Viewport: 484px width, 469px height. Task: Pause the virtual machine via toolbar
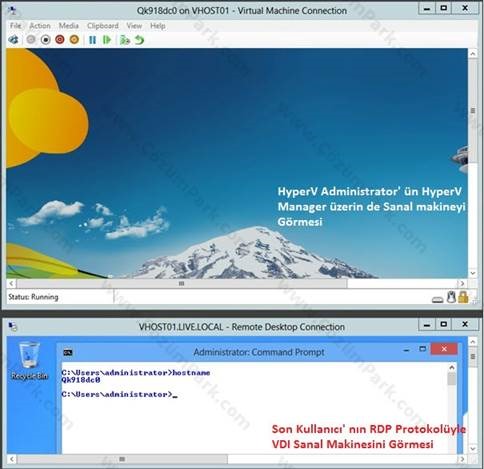[x=93, y=40]
